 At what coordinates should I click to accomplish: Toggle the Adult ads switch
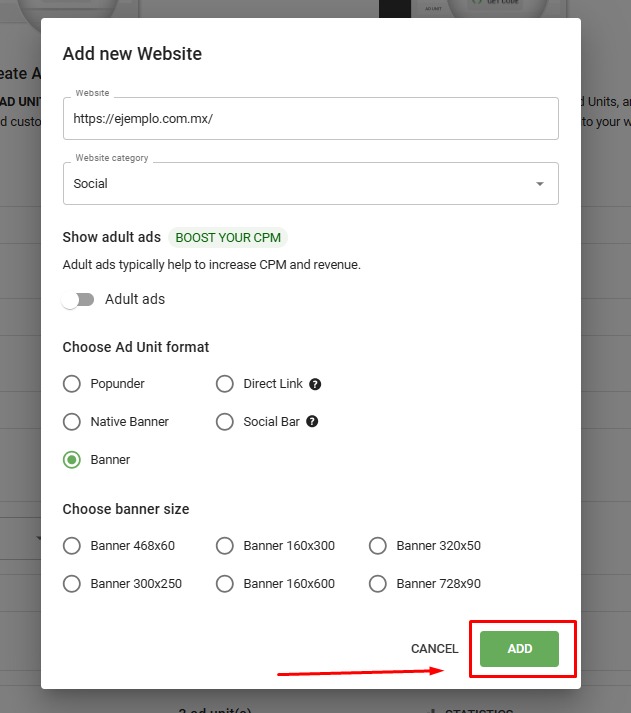(x=77, y=300)
